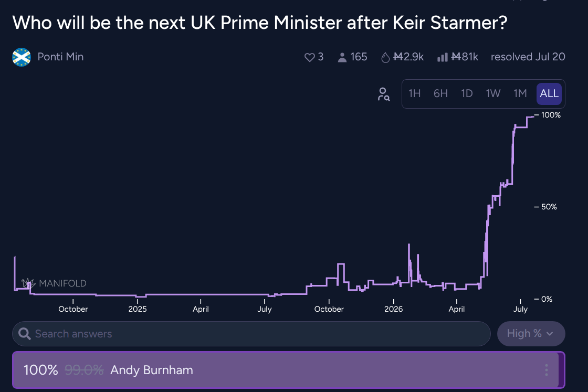Expand the Andy Burnham answer row
Viewport: 588px width, 392px height.
pyautogui.click(x=288, y=370)
